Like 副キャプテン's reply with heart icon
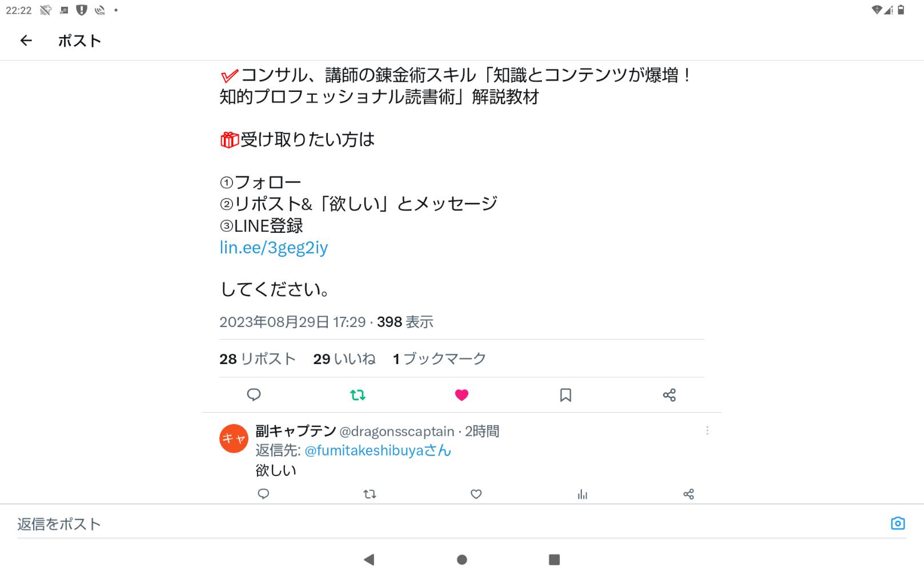 tap(476, 494)
